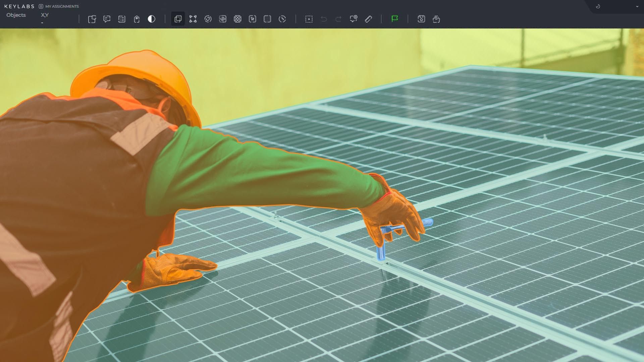
Task: Click the dashed selection area icon
Action: (309, 19)
